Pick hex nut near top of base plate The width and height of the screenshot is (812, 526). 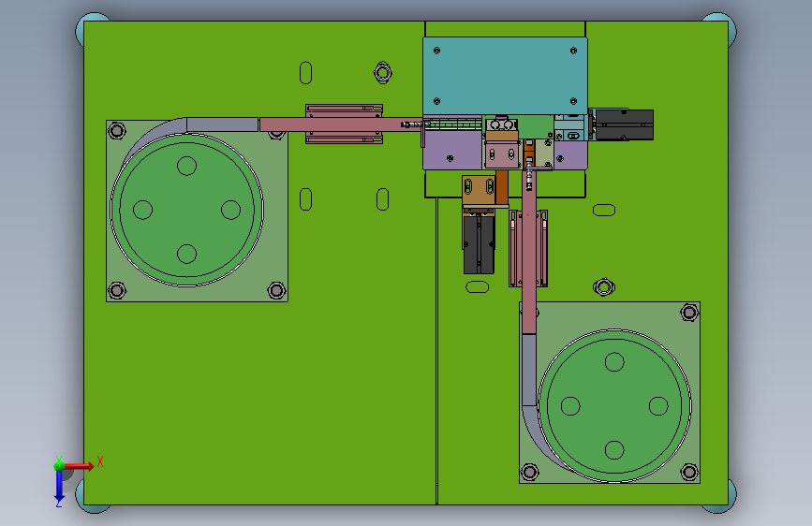[383, 72]
